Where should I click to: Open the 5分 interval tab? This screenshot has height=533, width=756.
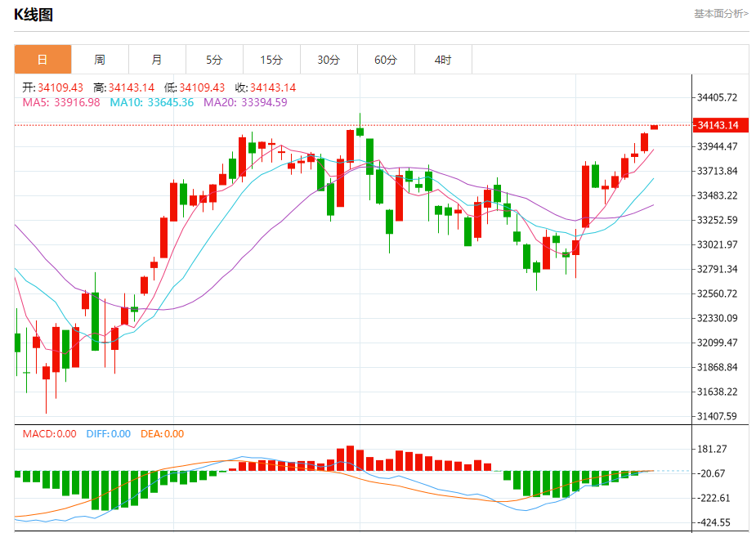tap(215, 60)
